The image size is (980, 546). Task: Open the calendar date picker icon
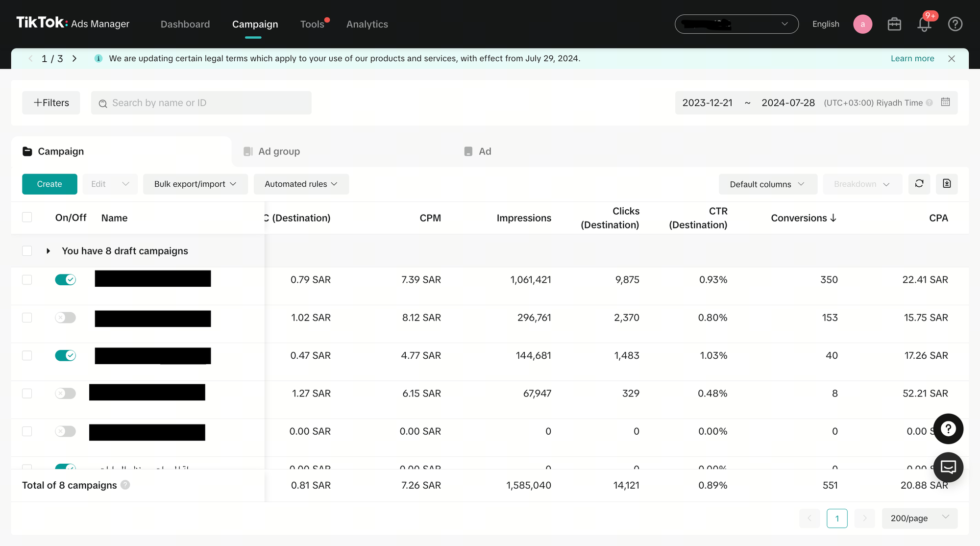click(x=945, y=102)
